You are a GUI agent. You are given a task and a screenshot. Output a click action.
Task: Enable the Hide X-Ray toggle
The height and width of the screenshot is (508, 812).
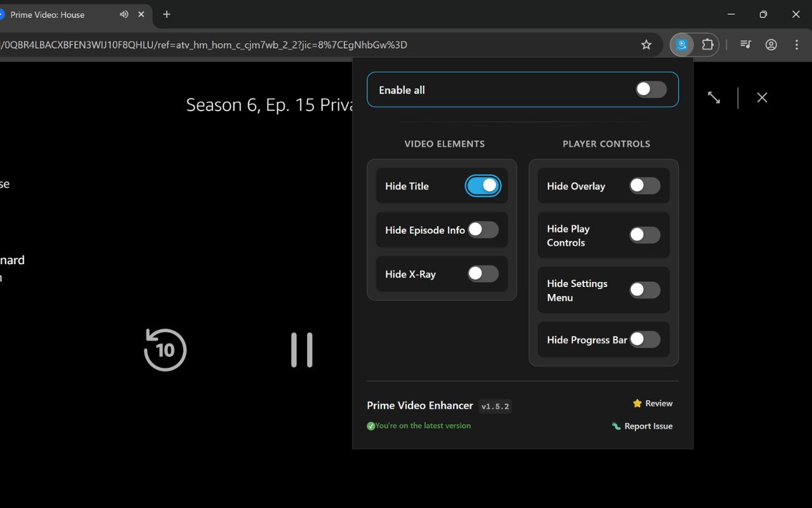click(483, 274)
